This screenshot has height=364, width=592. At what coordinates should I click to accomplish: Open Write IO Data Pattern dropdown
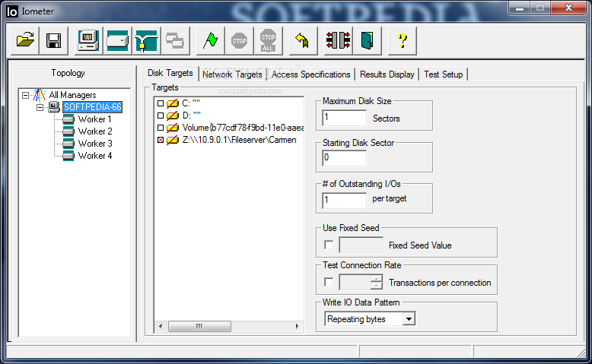[409, 319]
